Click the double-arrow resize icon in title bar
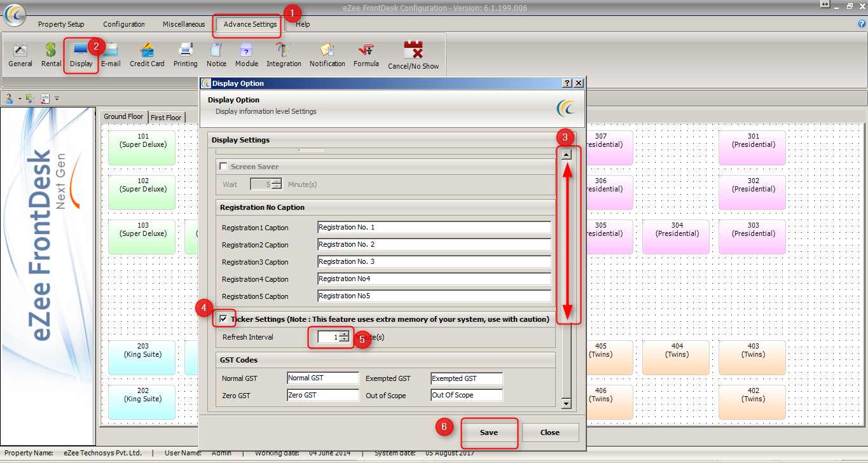868x463 pixels. point(825,4)
